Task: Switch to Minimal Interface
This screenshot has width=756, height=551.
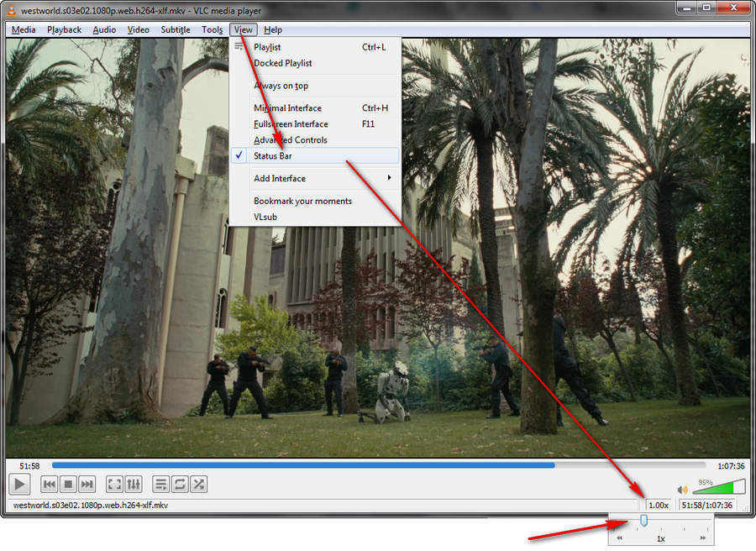Action: (315, 108)
